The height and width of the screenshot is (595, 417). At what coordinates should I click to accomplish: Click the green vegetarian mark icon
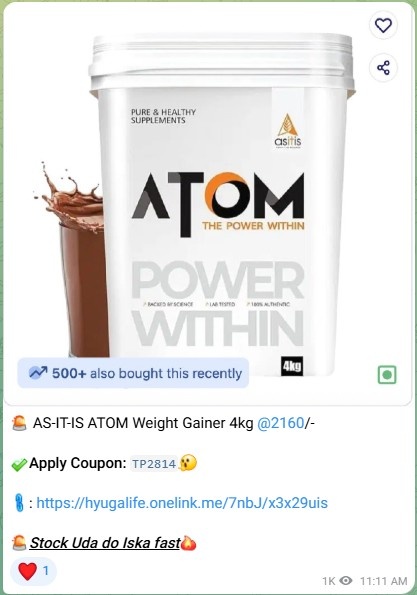pos(387,375)
